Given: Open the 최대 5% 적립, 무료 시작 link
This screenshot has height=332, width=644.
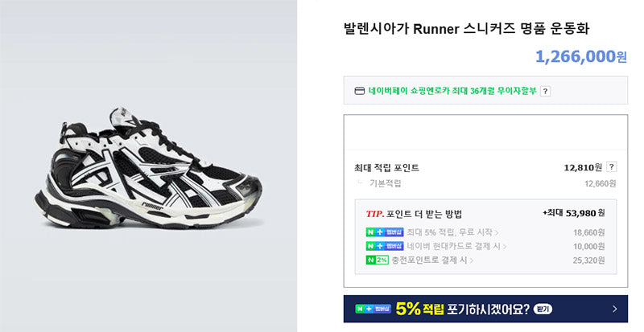Looking at the screenshot, I should [x=450, y=232].
